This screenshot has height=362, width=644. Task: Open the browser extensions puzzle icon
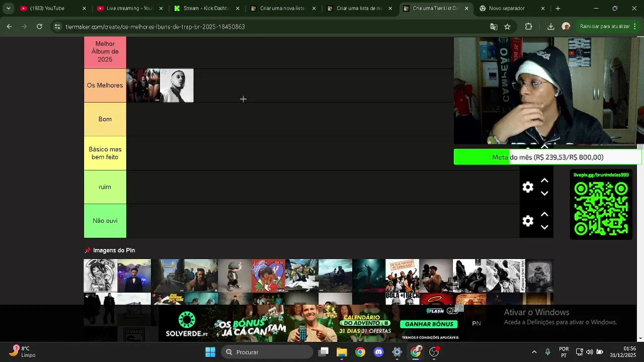pos(528,27)
